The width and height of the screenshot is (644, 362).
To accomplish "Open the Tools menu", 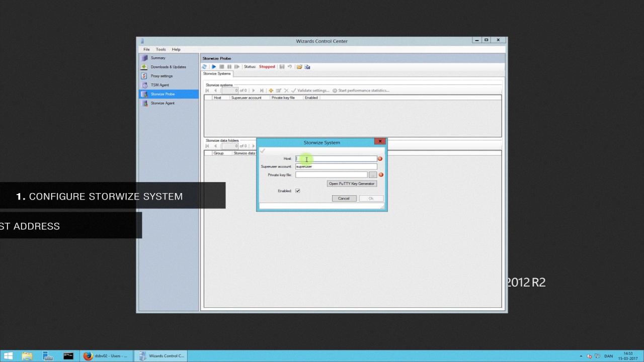I will 160,49.
